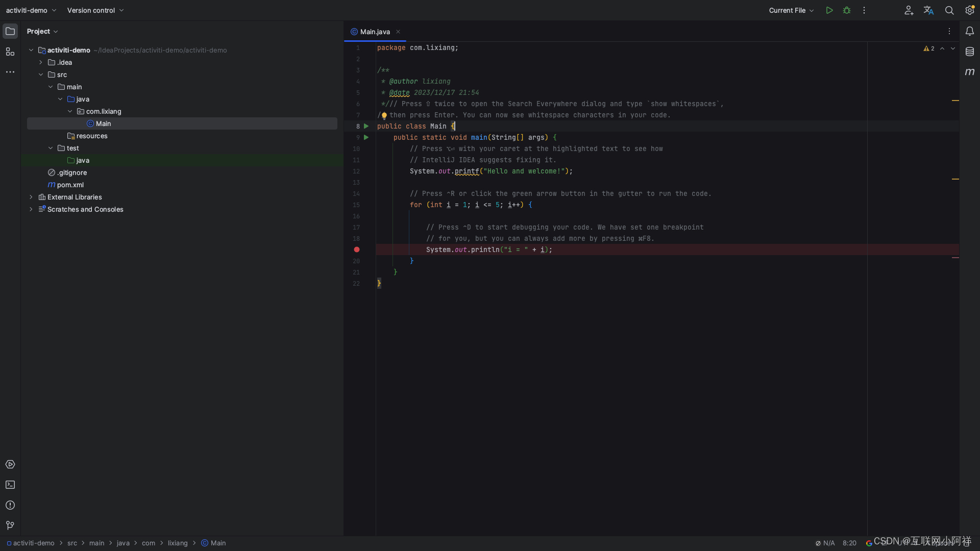Image resolution: width=980 pixels, height=551 pixels.
Task: Place caret on the for loop line
Action: click(x=471, y=205)
